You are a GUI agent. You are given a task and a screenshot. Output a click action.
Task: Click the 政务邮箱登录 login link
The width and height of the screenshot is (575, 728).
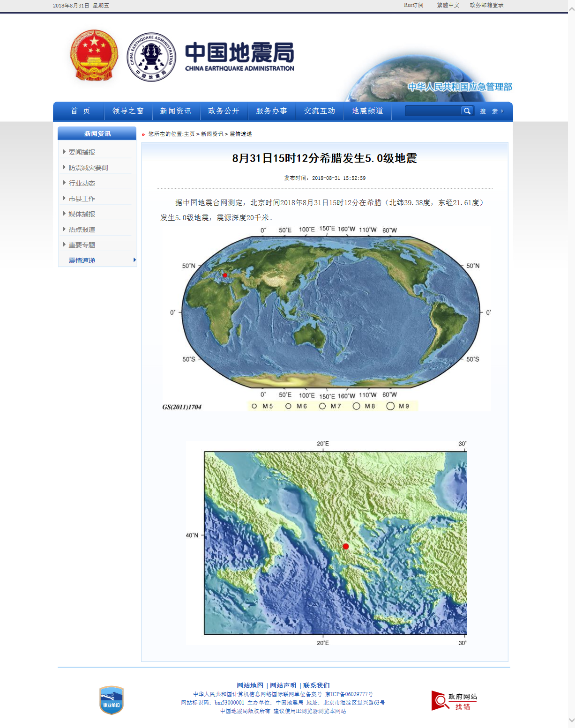[x=486, y=5]
